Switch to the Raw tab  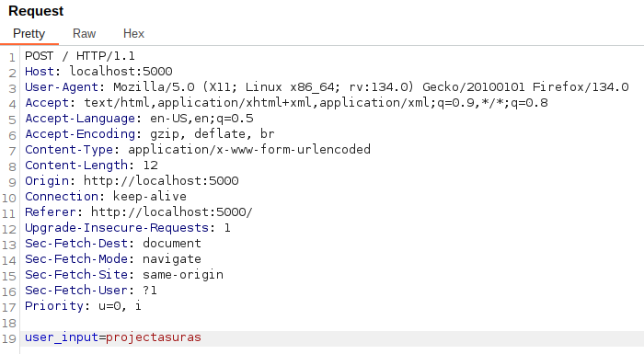pos(85,34)
